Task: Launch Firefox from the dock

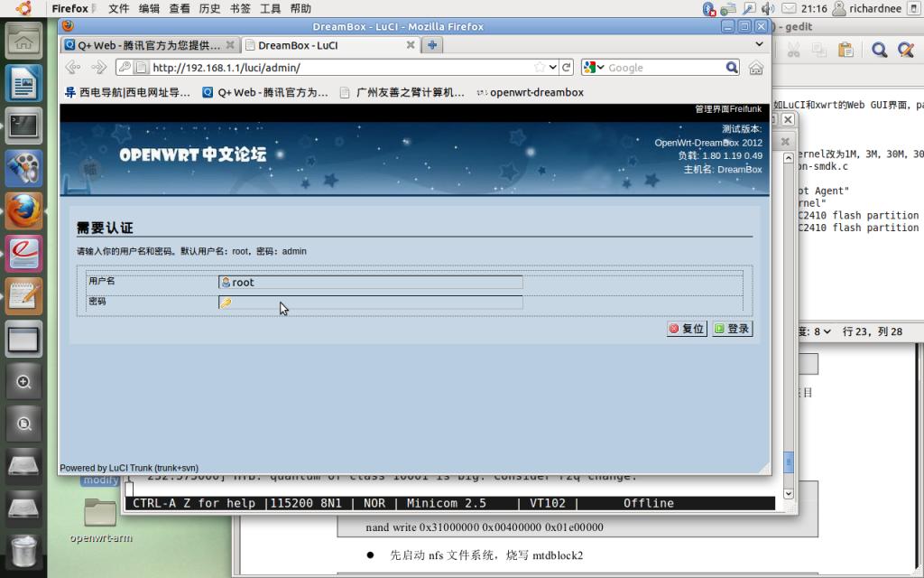Action: (23, 210)
